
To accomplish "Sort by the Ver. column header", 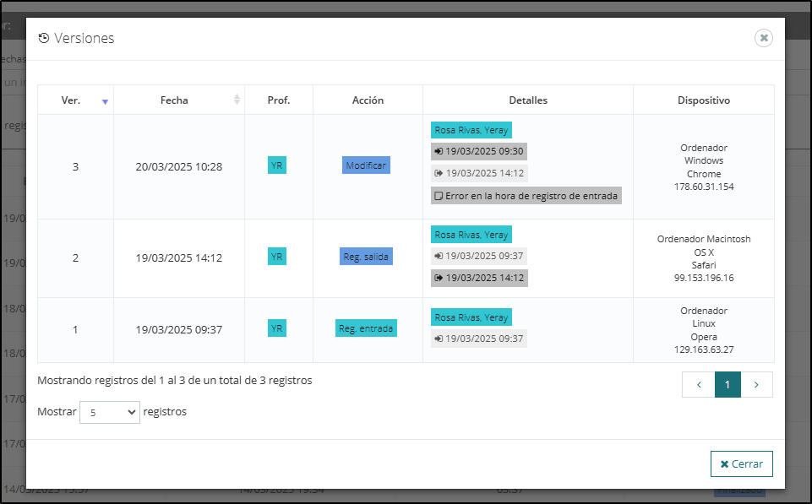I will click(x=75, y=100).
